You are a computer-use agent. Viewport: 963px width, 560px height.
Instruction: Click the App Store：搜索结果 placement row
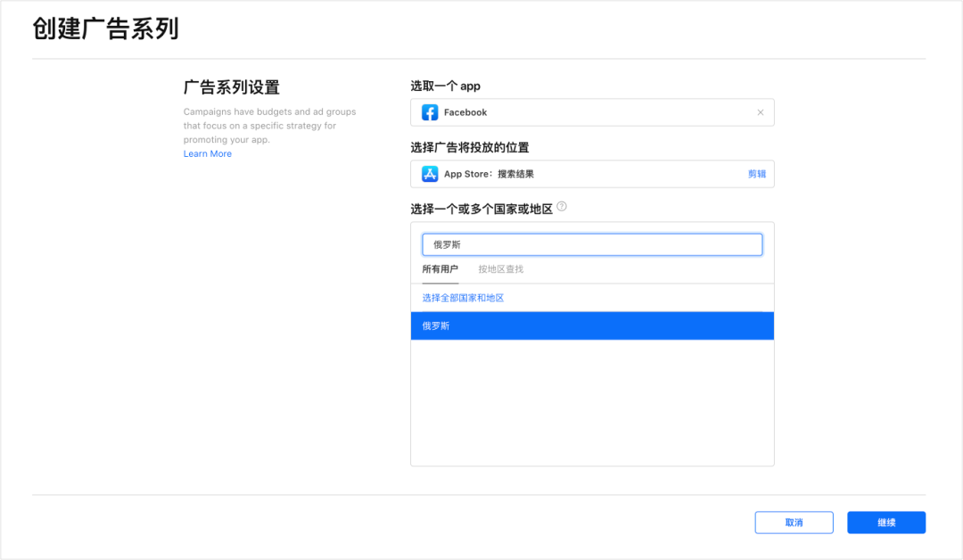[591, 174]
